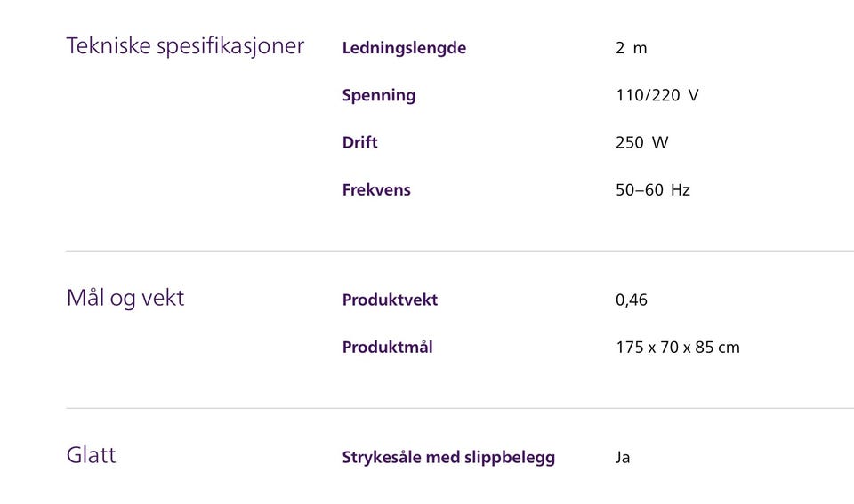This screenshot has height=504, width=854.
Task: Click the Hz unit text
Action: pos(681,189)
